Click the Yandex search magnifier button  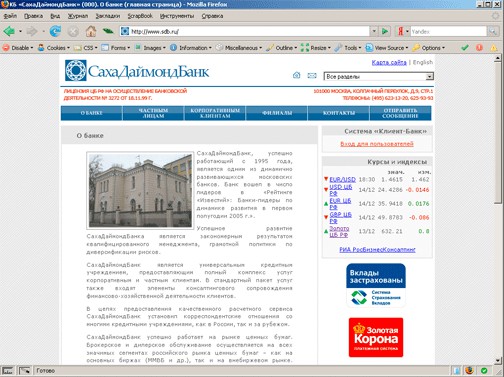tap(492, 31)
